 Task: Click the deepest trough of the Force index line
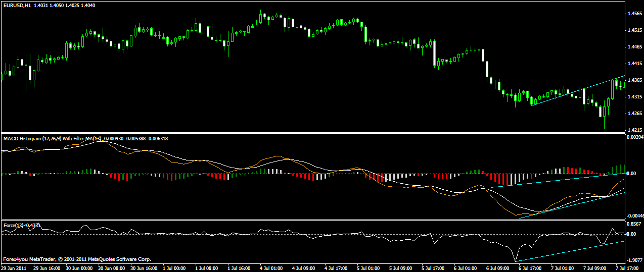click(516, 260)
